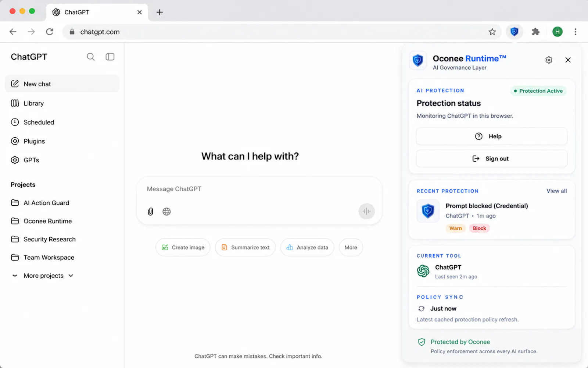Select 'Last seen 2m ago' text
Screen dimensions: 588x368
tap(456, 277)
